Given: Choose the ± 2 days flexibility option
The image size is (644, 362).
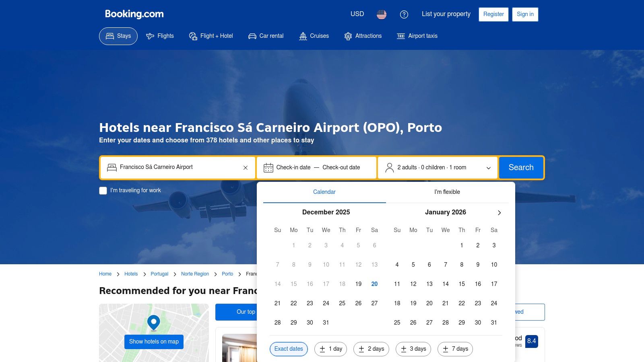Looking at the screenshot, I should (371, 349).
